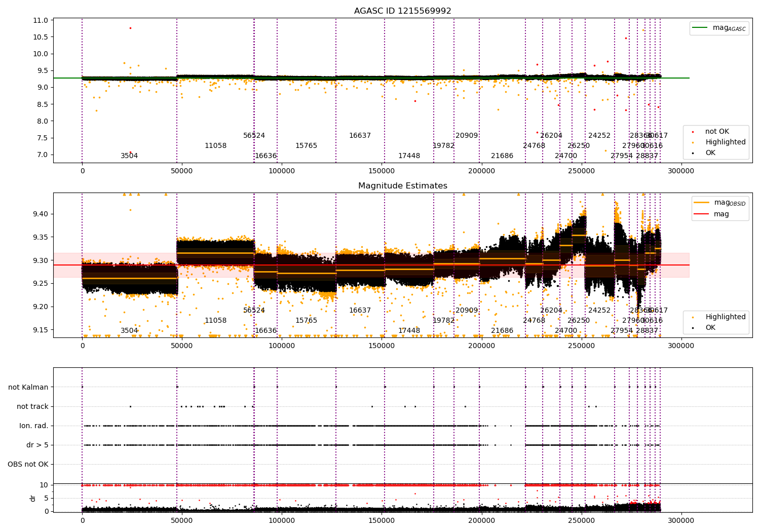Click the 9.30 y-axis tick label
This screenshot has height=532, width=760.
pyautogui.click(x=42, y=260)
